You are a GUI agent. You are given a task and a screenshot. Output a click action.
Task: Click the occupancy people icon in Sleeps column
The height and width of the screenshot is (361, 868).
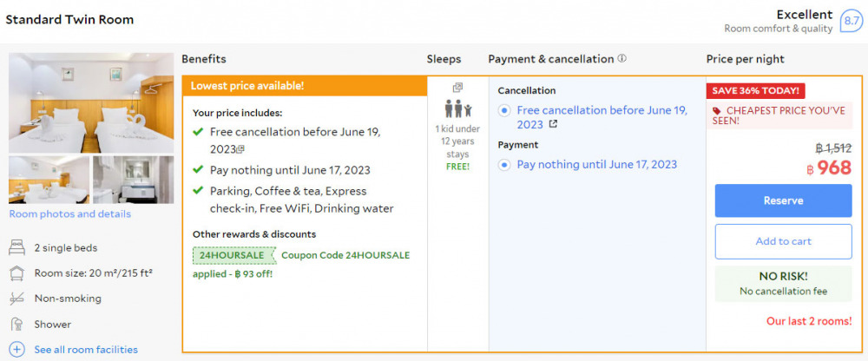(457, 109)
